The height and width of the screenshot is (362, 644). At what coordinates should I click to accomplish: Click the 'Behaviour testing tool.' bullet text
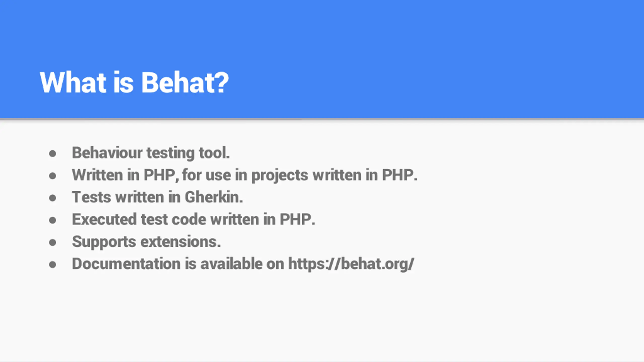[151, 153]
